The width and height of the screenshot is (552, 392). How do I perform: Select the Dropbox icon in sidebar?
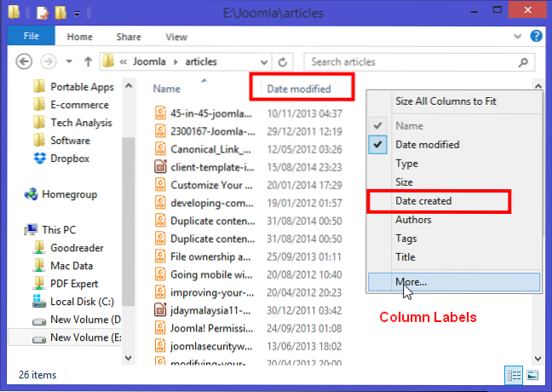[x=38, y=159]
